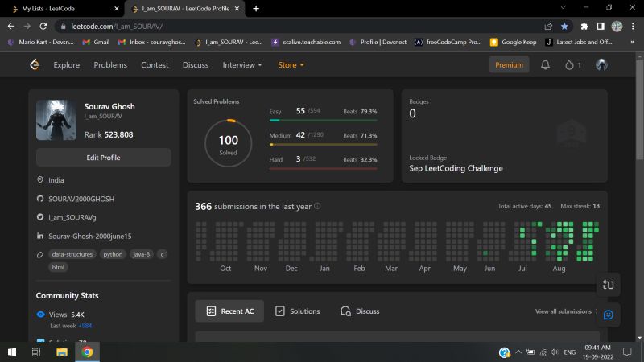Switch to the Discuss tab in profile
The width and height of the screenshot is (644, 362).
(360, 311)
